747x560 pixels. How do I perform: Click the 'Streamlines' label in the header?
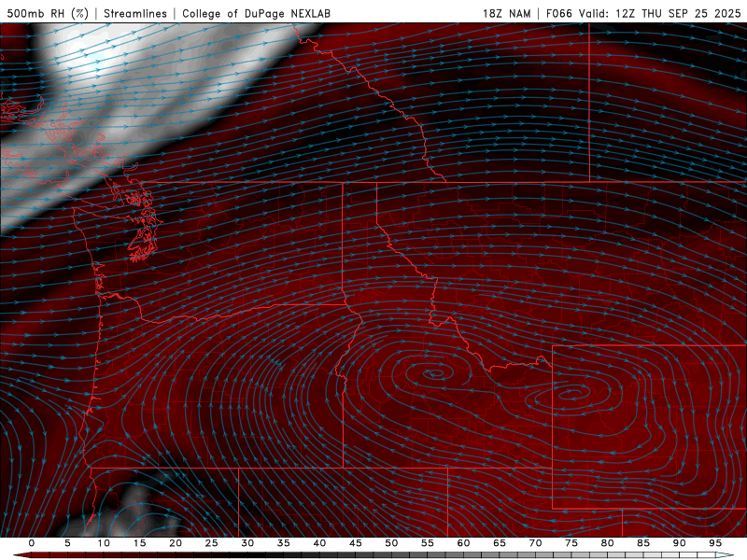point(135,13)
